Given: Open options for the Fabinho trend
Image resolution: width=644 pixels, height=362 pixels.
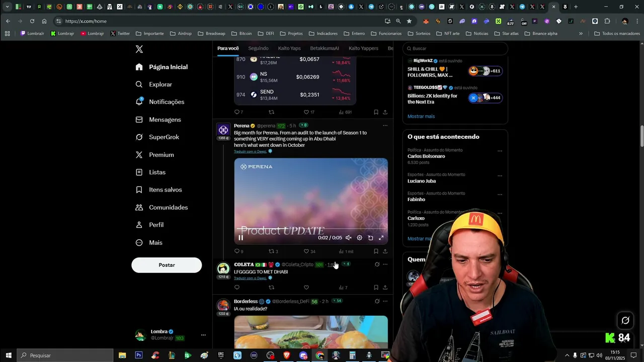Looking at the screenshot, I should pos(500,195).
